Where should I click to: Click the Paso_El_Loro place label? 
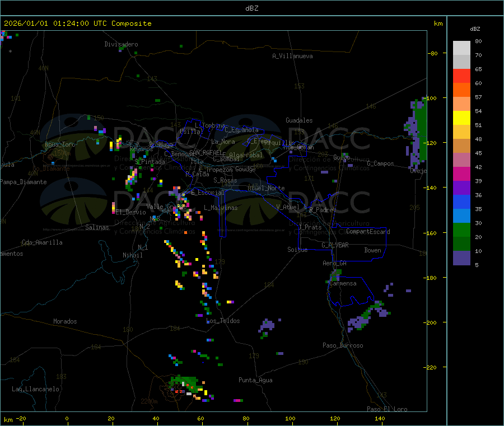tap(388, 409)
